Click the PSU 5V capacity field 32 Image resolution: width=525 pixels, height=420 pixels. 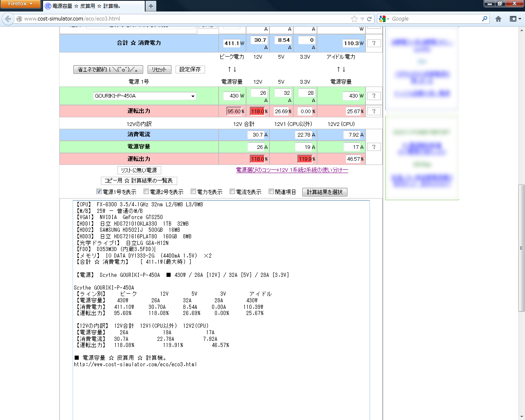coord(283,93)
